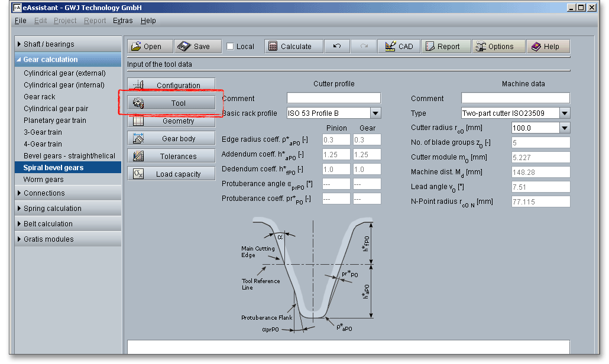
Task: Open the Basic rack profile dropdown
Action: pos(375,113)
